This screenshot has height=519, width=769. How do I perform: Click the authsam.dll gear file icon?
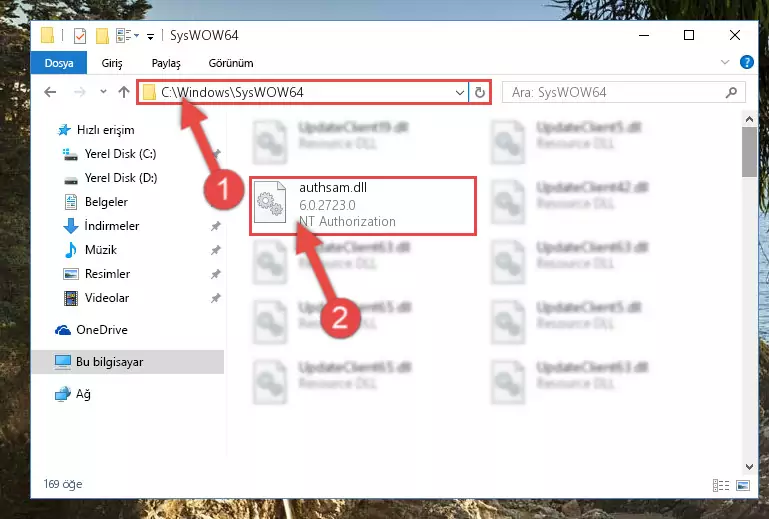tap(270, 202)
